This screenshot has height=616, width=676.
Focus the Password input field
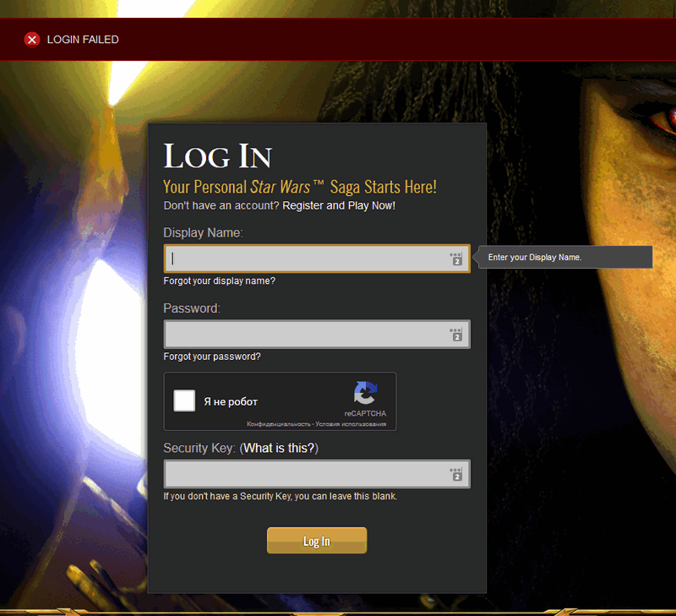pos(304,335)
